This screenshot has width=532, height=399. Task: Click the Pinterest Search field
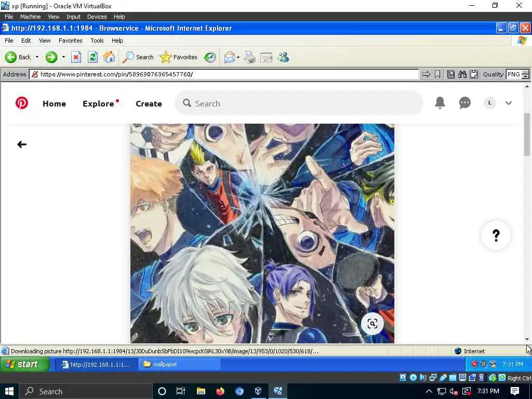299,103
